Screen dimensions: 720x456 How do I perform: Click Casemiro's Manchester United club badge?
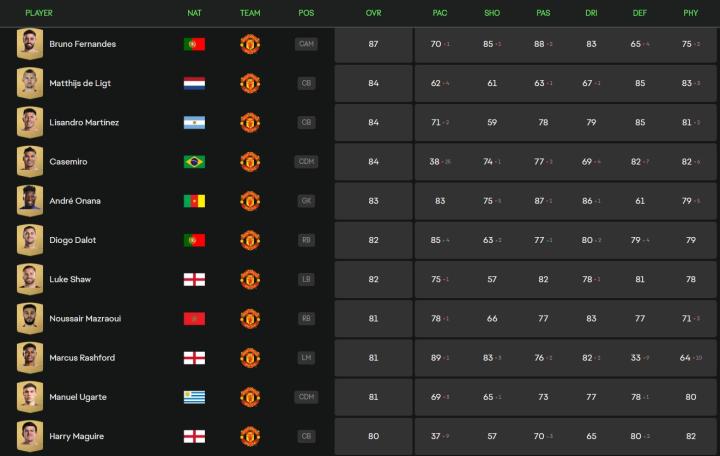coord(250,162)
